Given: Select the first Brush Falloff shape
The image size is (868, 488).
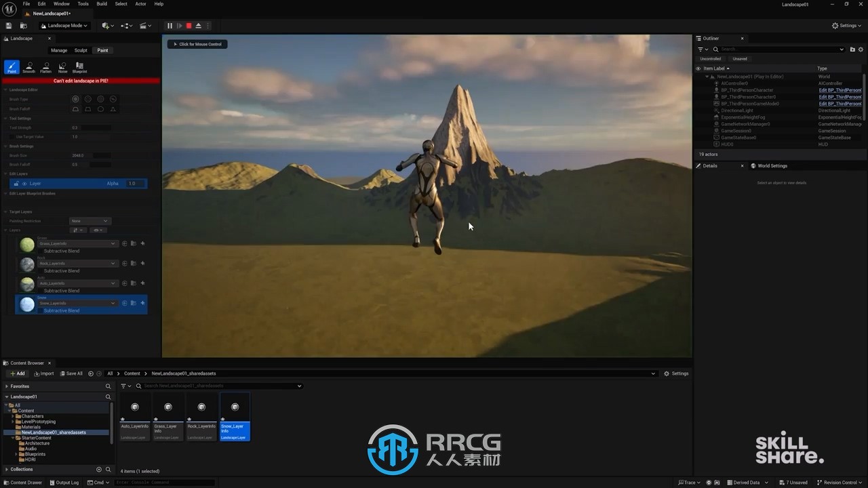Looking at the screenshot, I should point(75,109).
